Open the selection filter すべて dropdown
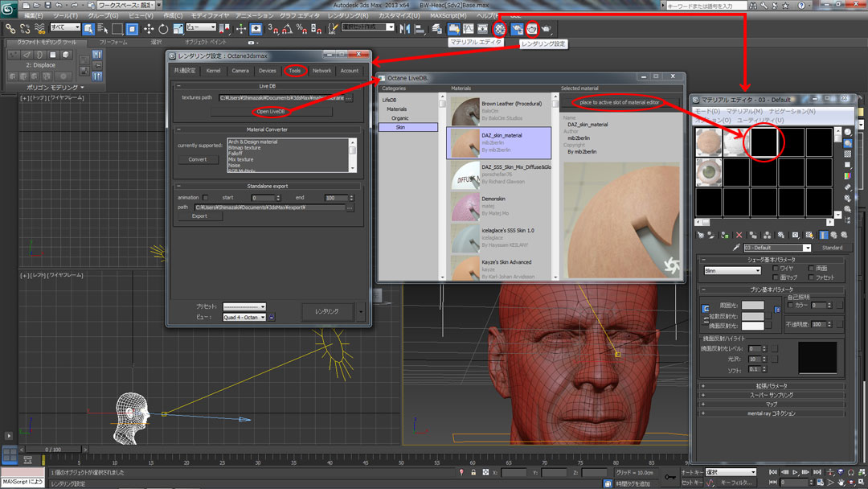The width and height of the screenshot is (868, 489). 65,27
